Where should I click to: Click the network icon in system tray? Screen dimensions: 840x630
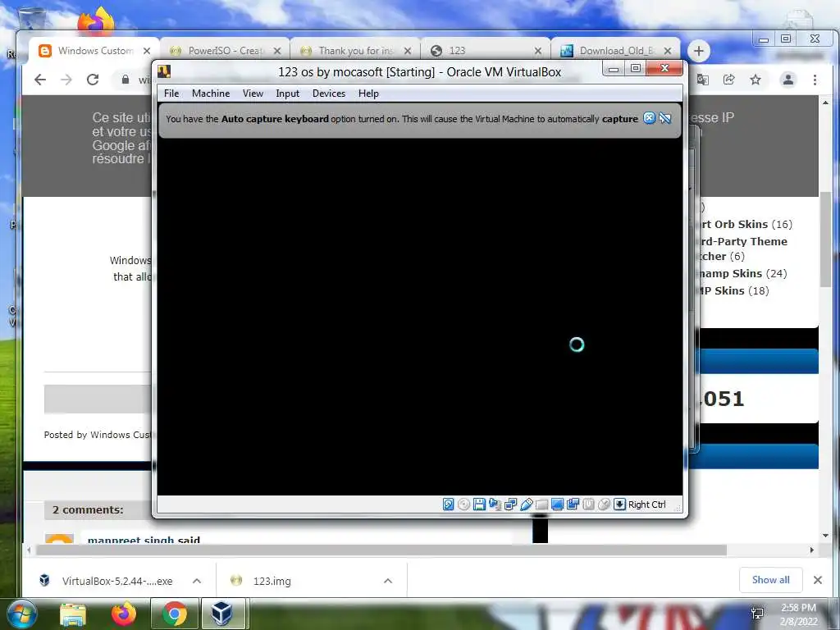(x=757, y=614)
